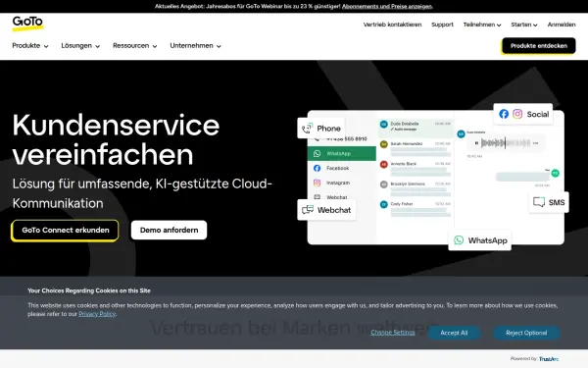This screenshot has height=368, width=588.
Task: Click the TrustArc logo link
Action: coord(549,359)
